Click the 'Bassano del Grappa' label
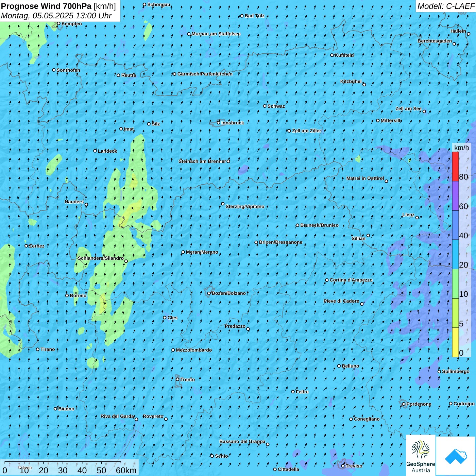 pos(242,441)
